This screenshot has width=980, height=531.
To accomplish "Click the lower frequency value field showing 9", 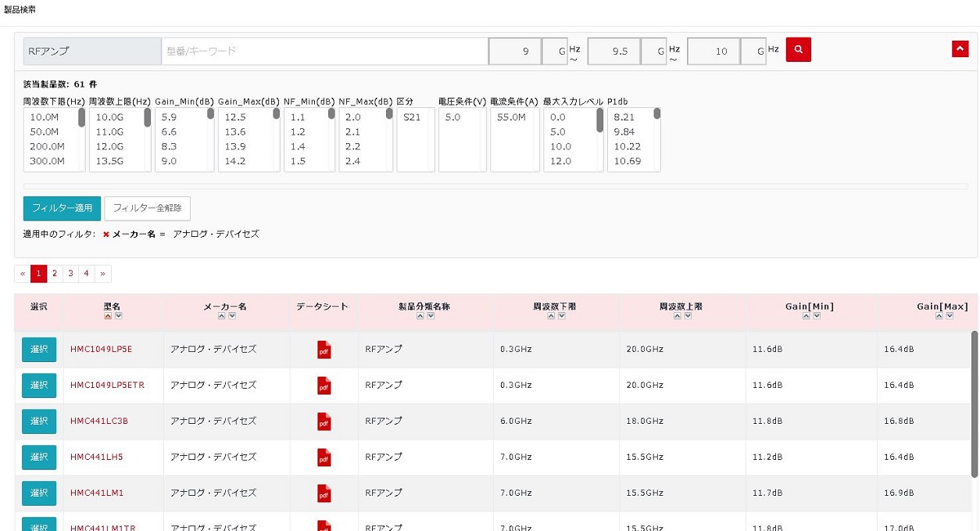I will pyautogui.click(x=516, y=51).
